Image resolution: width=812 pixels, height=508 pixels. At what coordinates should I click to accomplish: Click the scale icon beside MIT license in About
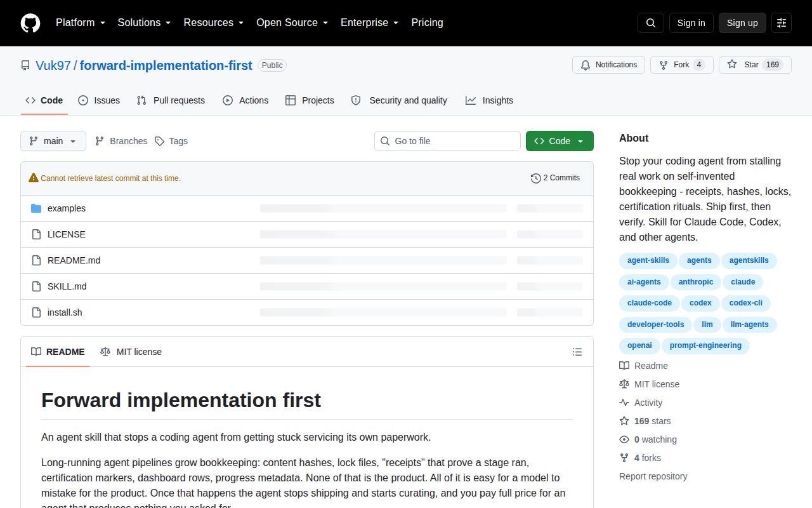click(624, 384)
